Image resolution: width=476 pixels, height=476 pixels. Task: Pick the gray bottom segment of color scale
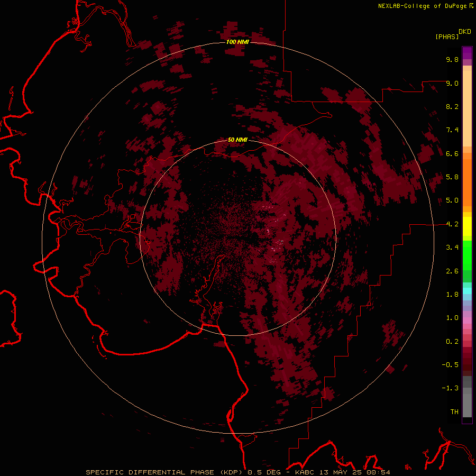tap(467, 405)
